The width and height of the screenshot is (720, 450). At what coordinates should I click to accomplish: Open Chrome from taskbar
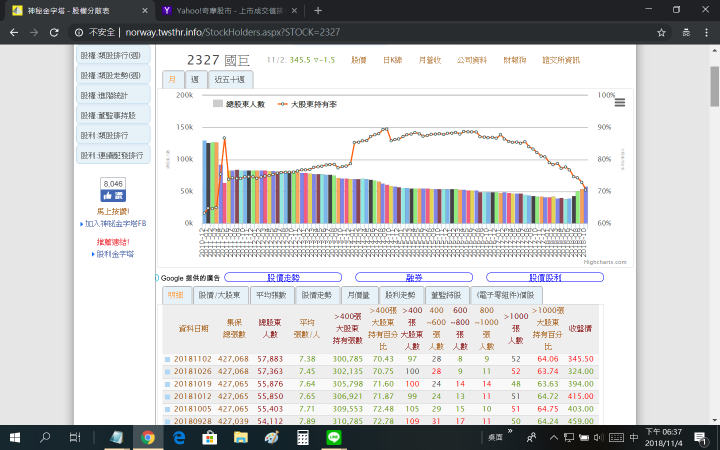(x=148, y=437)
